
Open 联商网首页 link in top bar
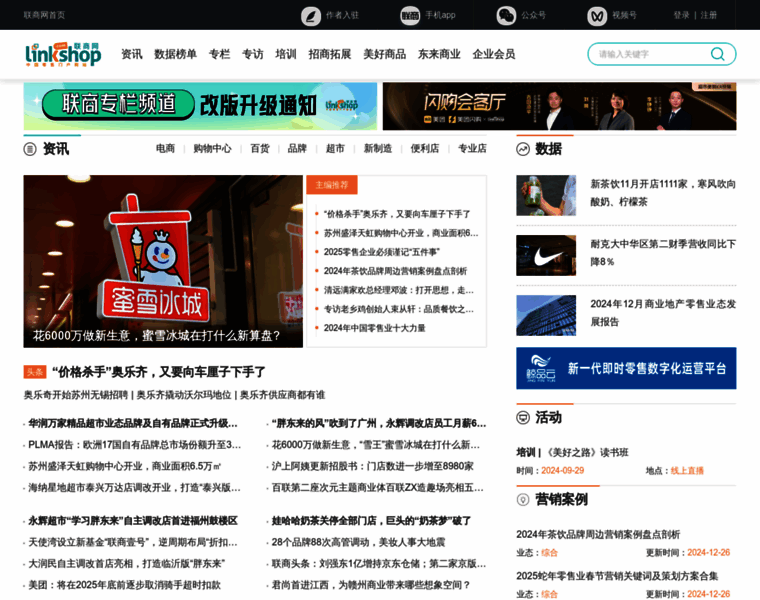coord(44,15)
